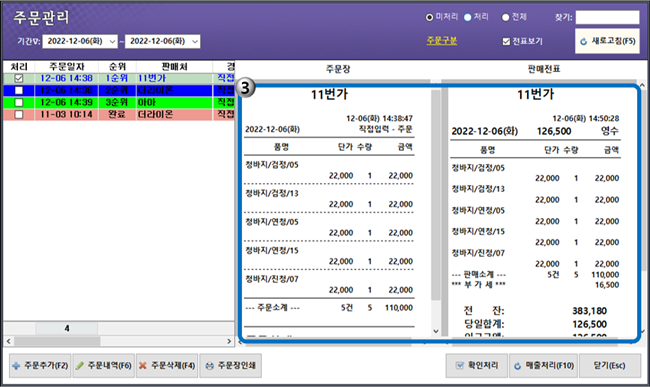Viewport: 650px width, 387px height.
Task: Click the 기간 period label
Action: 29,41
